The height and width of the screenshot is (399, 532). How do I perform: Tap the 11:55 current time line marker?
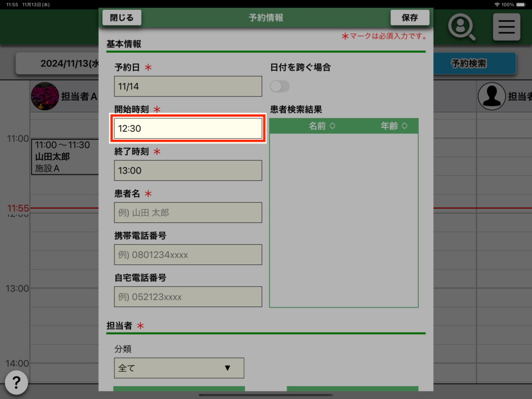click(18, 208)
